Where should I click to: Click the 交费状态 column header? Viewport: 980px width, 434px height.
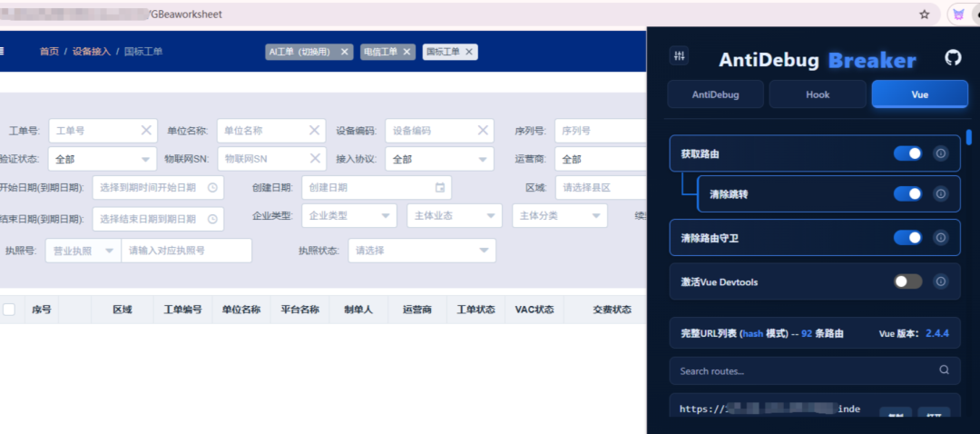pyautogui.click(x=612, y=310)
